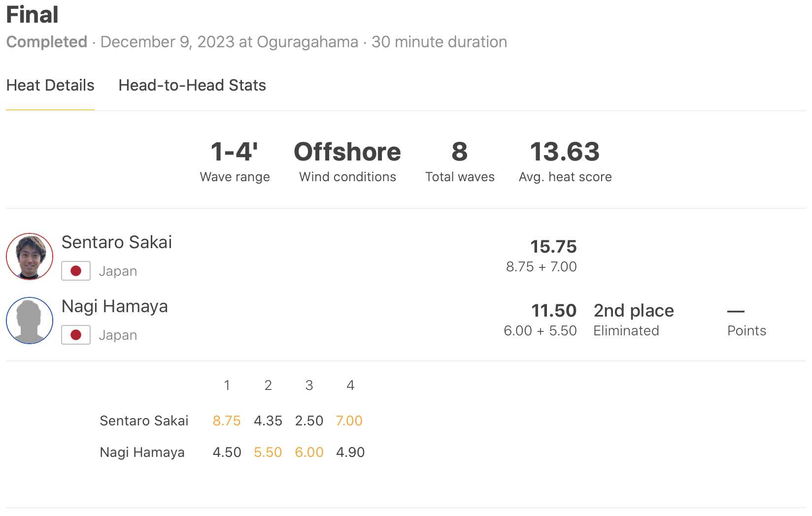Screen dimensions: 812x516
Task: Open Sentaro Sakai athlete name link
Action: pyautogui.click(x=117, y=242)
